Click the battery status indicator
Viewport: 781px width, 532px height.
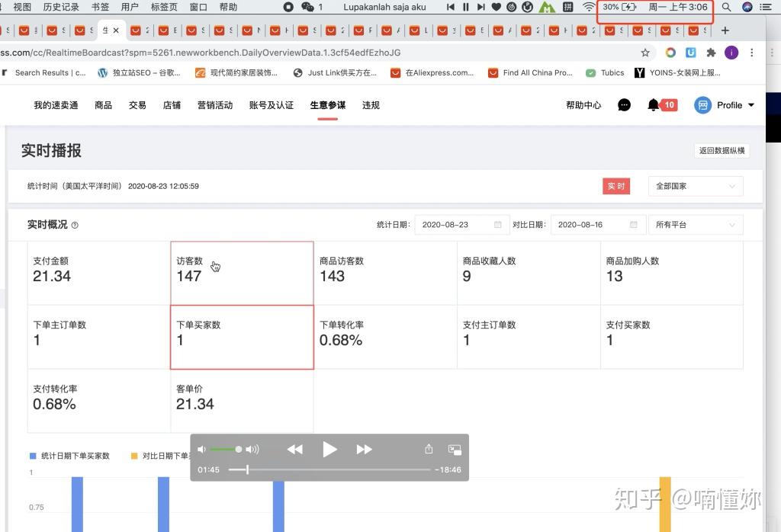point(619,7)
